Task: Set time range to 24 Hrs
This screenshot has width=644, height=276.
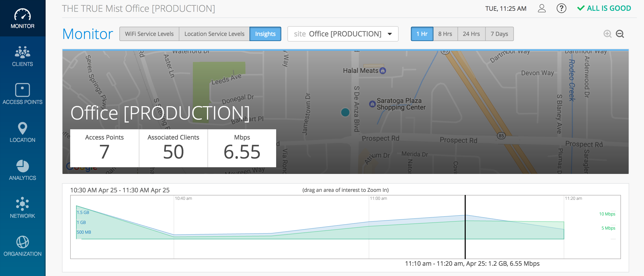Action: pos(471,34)
